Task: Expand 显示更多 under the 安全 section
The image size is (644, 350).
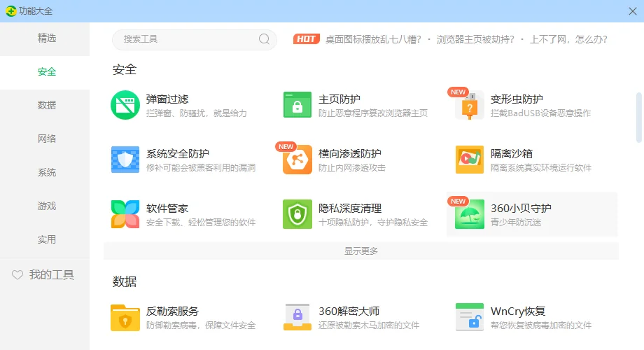Action: pos(361,251)
